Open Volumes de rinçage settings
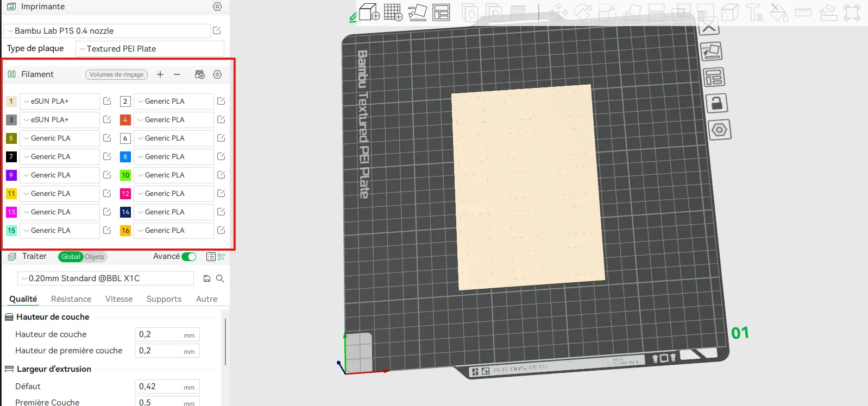 tap(117, 74)
